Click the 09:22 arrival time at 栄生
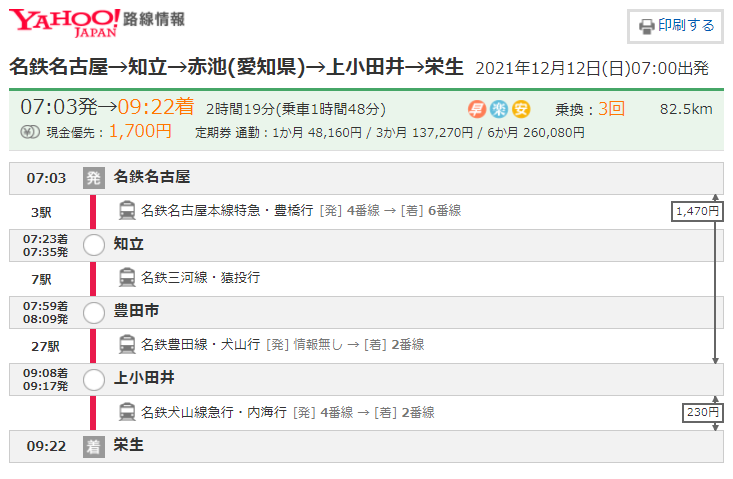733x479 pixels. 46,446
